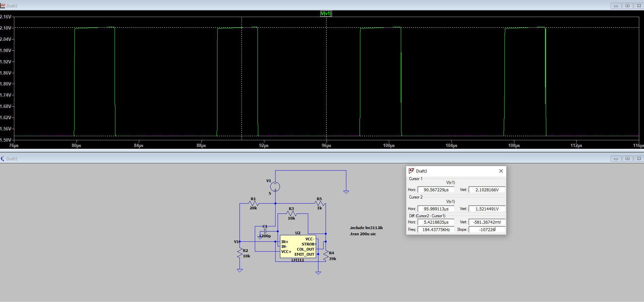
Task: Click the Cursor 1 Horz field
Action: pyautogui.click(x=436, y=190)
